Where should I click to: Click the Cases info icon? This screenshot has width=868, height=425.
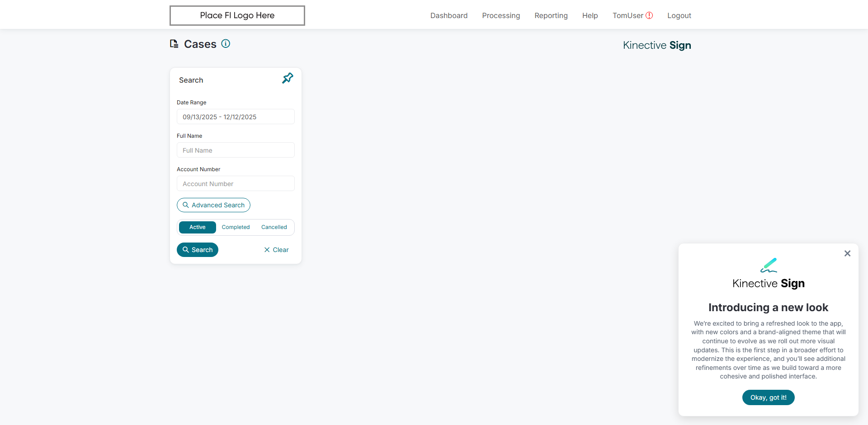click(x=226, y=43)
